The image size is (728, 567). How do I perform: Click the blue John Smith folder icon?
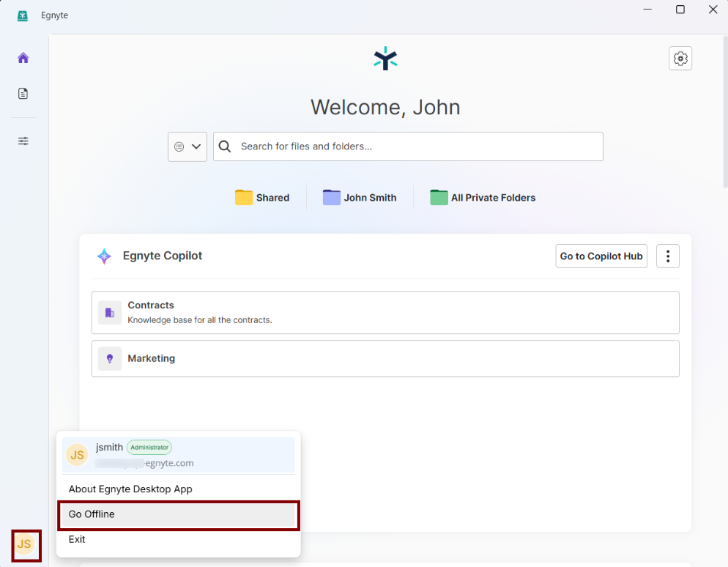click(x=332, y=197)
